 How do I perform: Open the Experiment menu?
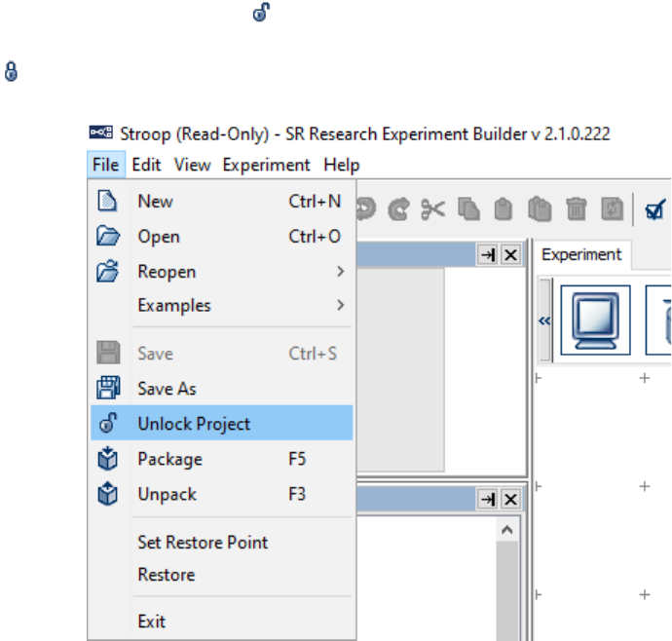pyautogui.click(x=266, y=165)
